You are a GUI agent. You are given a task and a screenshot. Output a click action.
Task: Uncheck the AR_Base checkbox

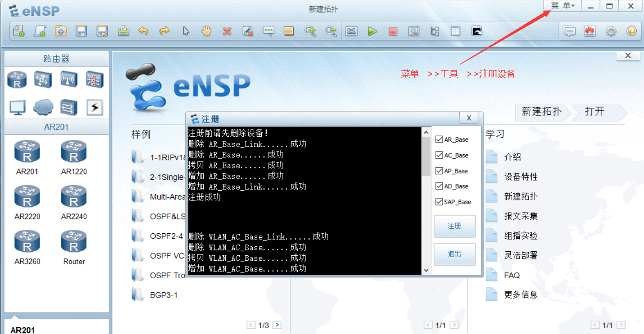coord(439,140)
